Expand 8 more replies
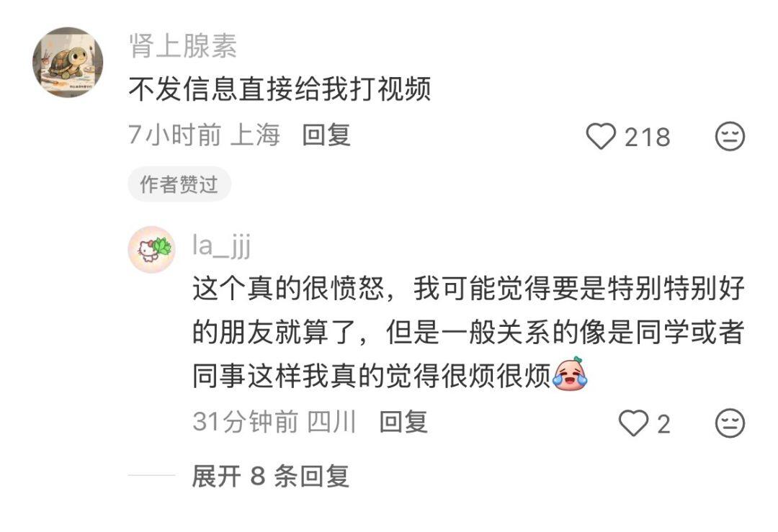 click(270, 476)
